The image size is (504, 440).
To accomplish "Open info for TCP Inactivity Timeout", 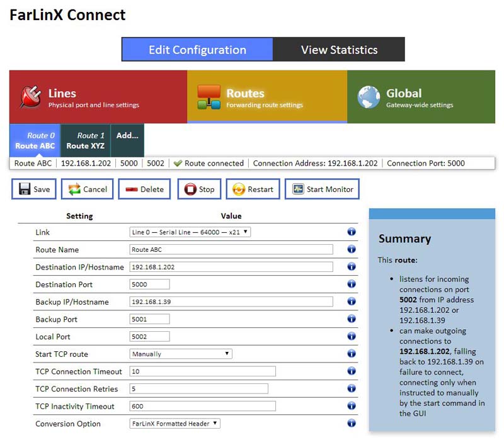I will pos(352,405).
